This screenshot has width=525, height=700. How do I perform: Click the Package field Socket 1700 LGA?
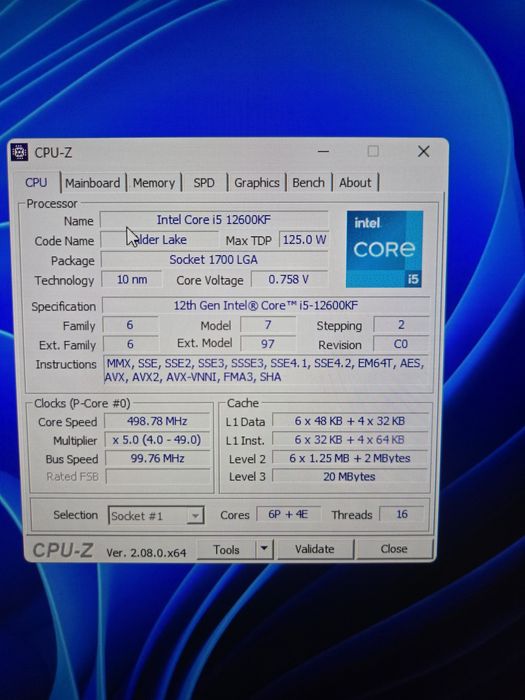214,259
